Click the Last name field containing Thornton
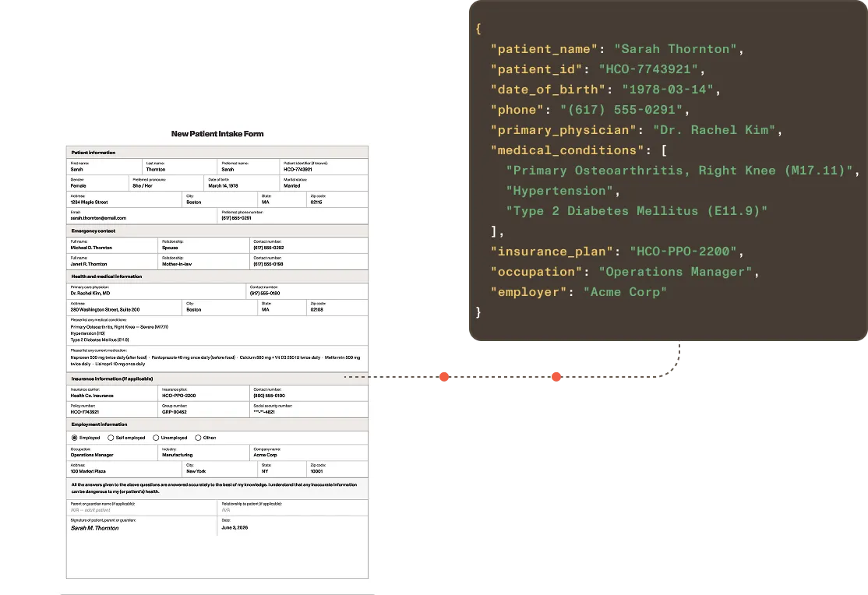 click(179, 167)
